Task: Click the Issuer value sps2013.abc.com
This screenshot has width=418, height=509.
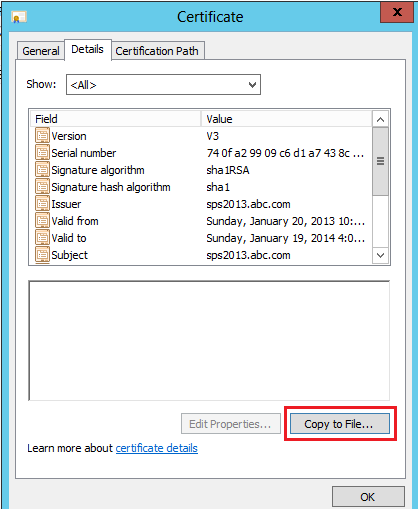Action: click(x=248, y=204)
